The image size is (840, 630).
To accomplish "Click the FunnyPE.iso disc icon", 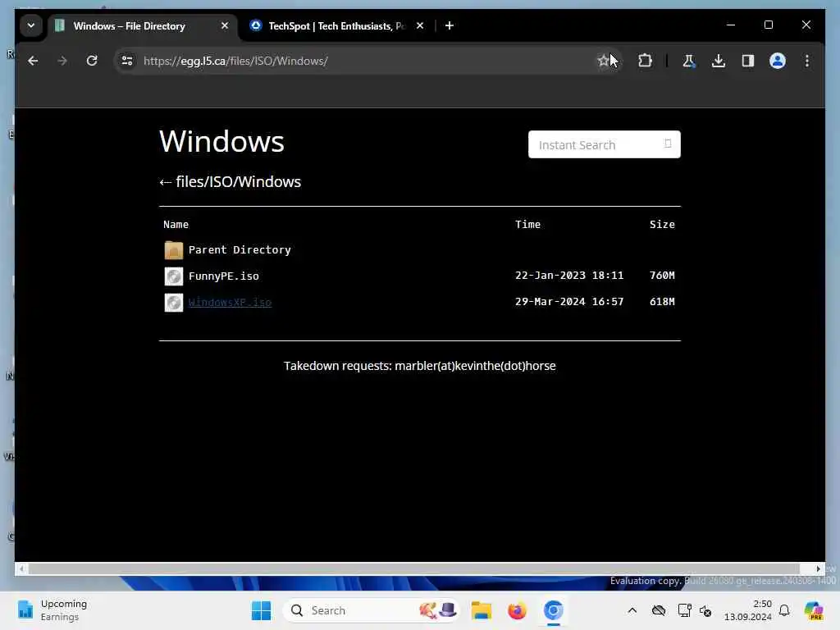I will tap(174, 276).
